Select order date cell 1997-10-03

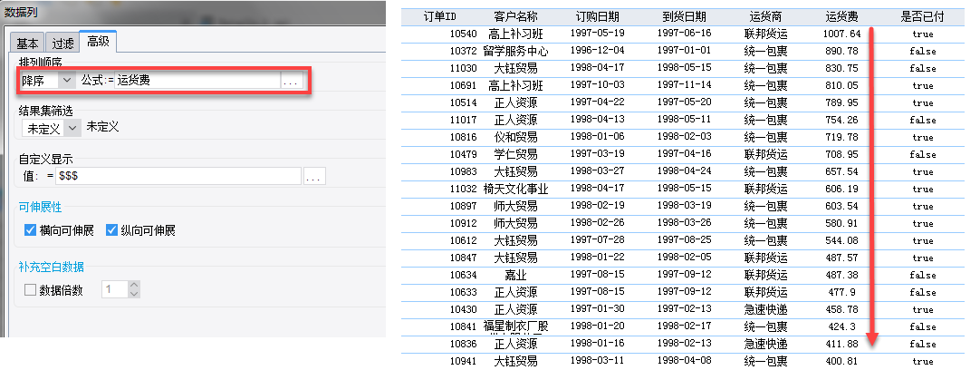click(x=598, y=85)
